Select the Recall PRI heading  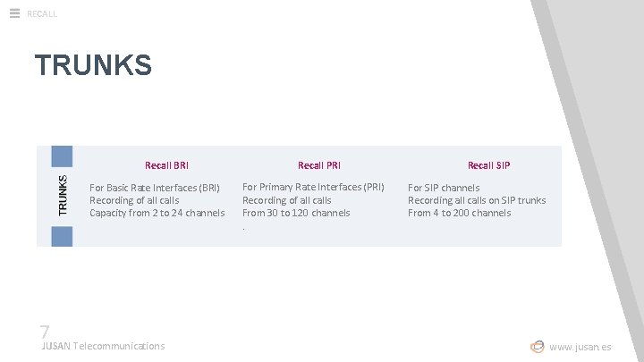(x=319, y=165)
